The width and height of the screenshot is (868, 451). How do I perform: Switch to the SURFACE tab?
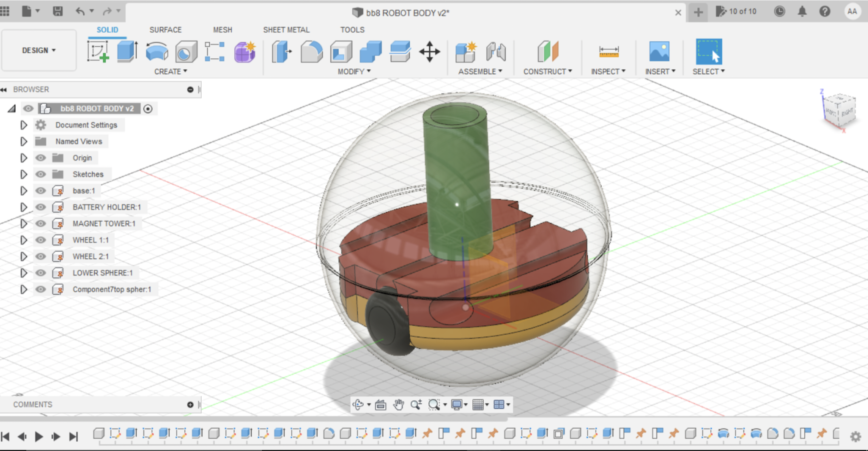[165, 30]
